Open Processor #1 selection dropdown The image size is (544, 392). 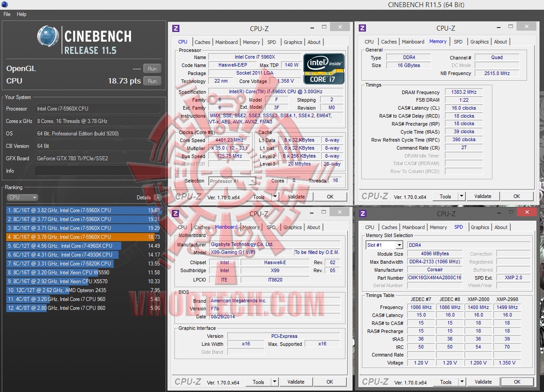pos(232,181)
